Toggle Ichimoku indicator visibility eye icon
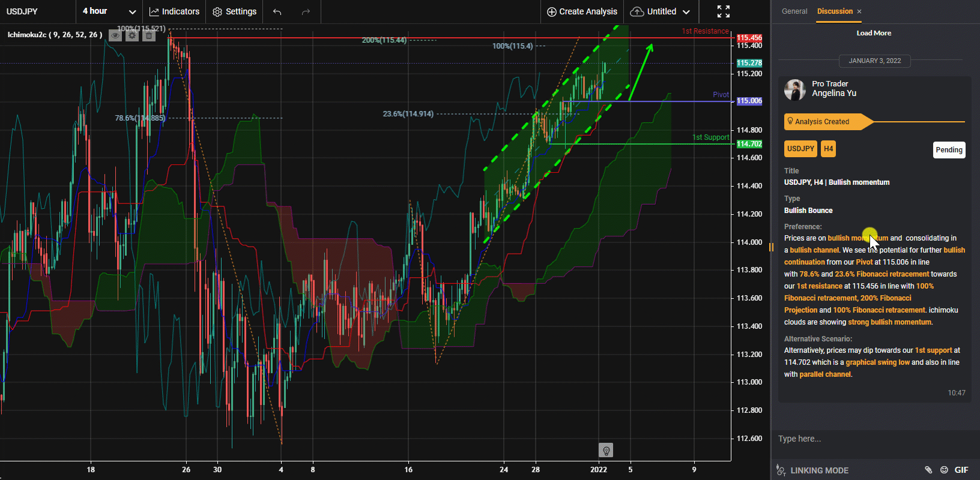Viewport: 980px width, 480px height. coord(115,35)
